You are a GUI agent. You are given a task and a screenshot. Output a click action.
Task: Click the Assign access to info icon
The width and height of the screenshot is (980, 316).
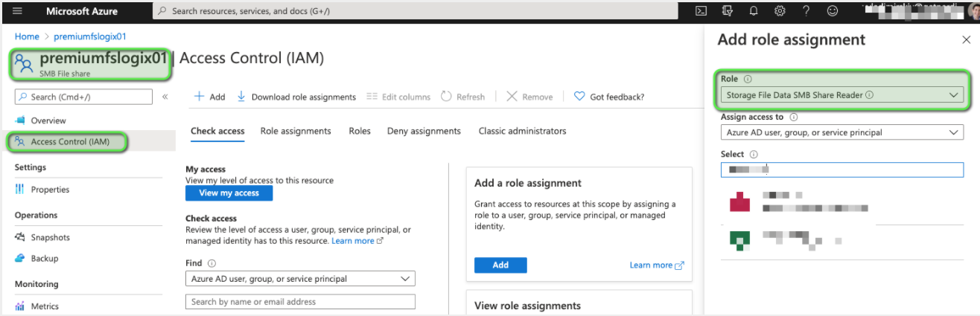(x=794, y=117)
